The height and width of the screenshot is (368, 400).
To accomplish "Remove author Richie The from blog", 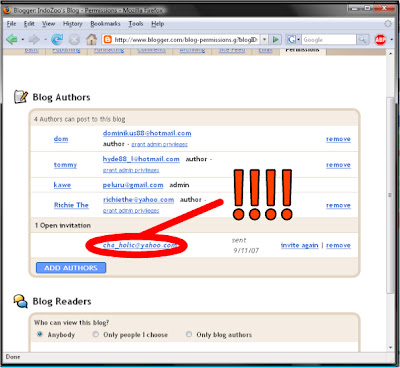I will click(338, 205).
